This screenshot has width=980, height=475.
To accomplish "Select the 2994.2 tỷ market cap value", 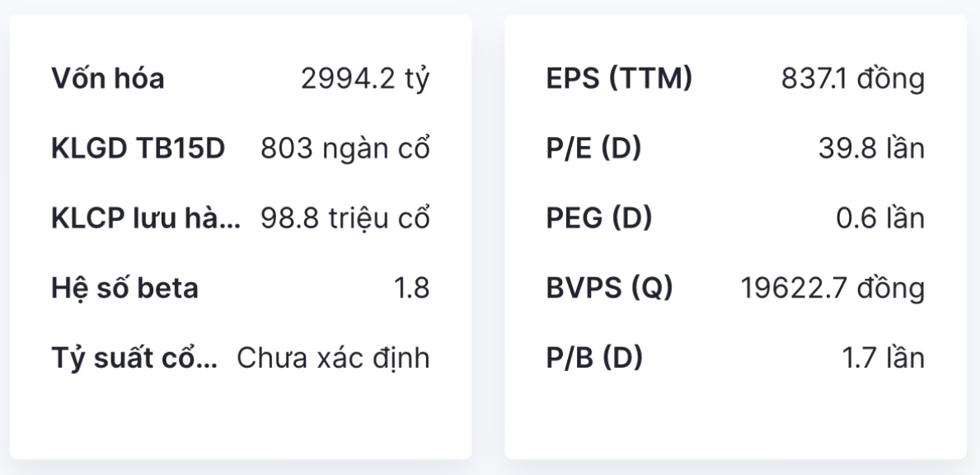I will click(365, 79).
